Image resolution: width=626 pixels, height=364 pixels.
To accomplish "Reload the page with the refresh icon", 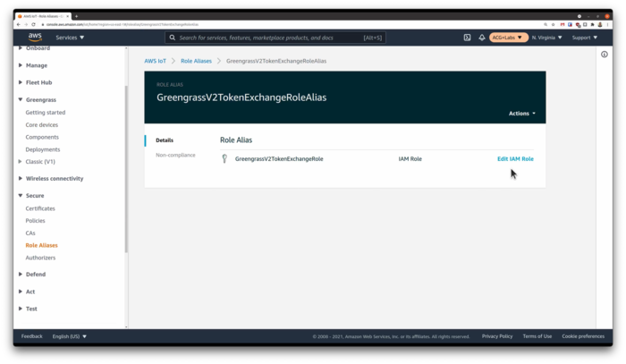I will 34,24.
